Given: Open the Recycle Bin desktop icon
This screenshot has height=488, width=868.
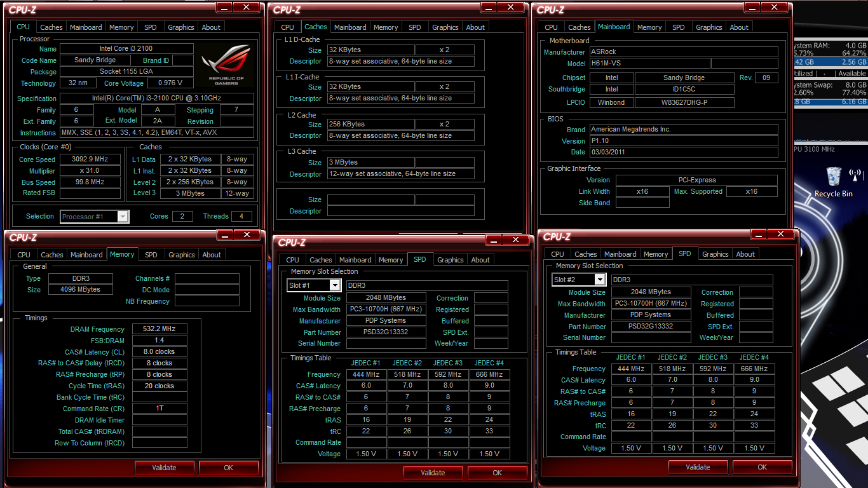Looking at the screenshot, I should (x=834, y=182).
